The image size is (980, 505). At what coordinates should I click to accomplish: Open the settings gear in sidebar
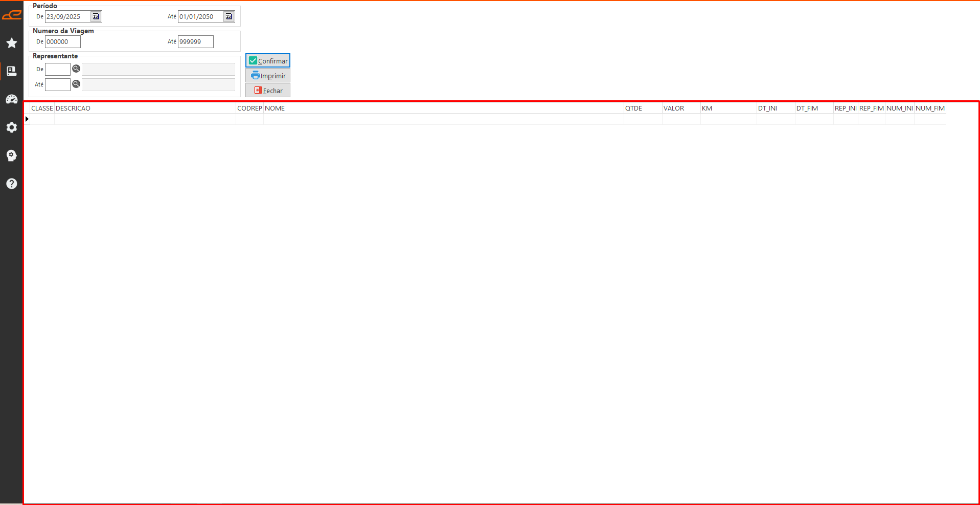(11, 127)
